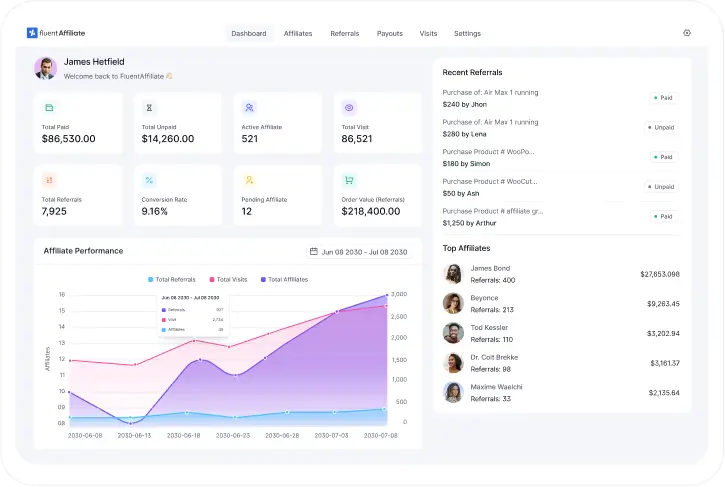The width and height of the screenshot is (725, 487).
Task: Select the $14,260.00 Total Unpaid value
Action: (168, 139)
